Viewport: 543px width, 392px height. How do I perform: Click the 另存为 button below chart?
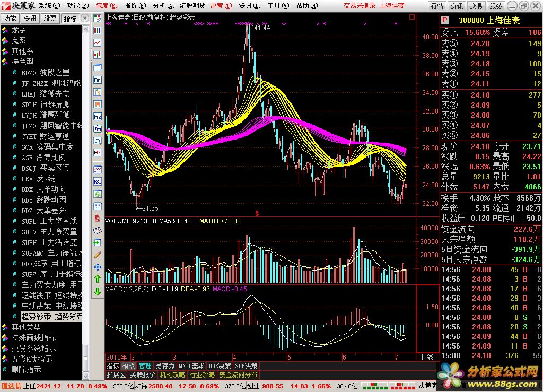tap(165, 365)
